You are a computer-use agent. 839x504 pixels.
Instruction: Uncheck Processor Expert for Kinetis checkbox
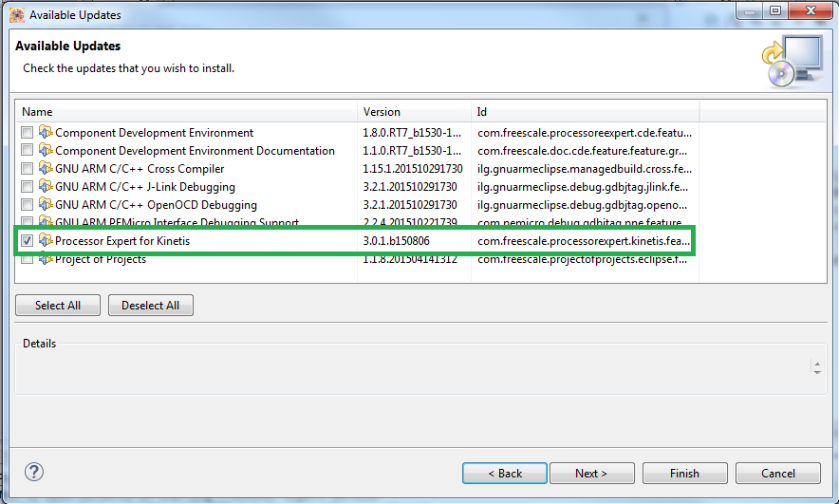click(x=27, y=241)
